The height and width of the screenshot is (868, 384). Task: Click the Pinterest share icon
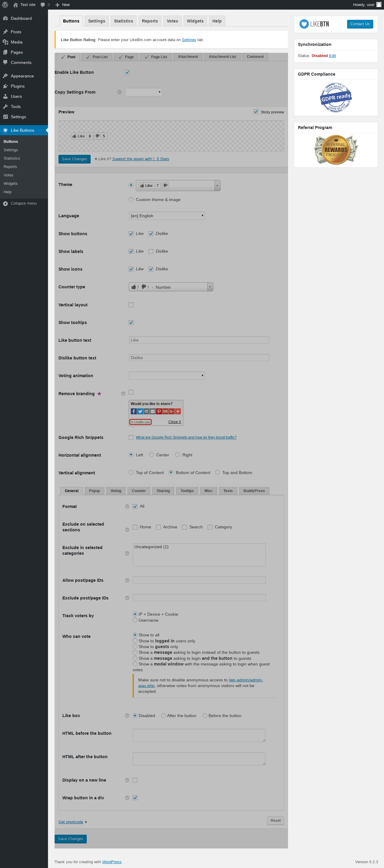click(159, 411)
